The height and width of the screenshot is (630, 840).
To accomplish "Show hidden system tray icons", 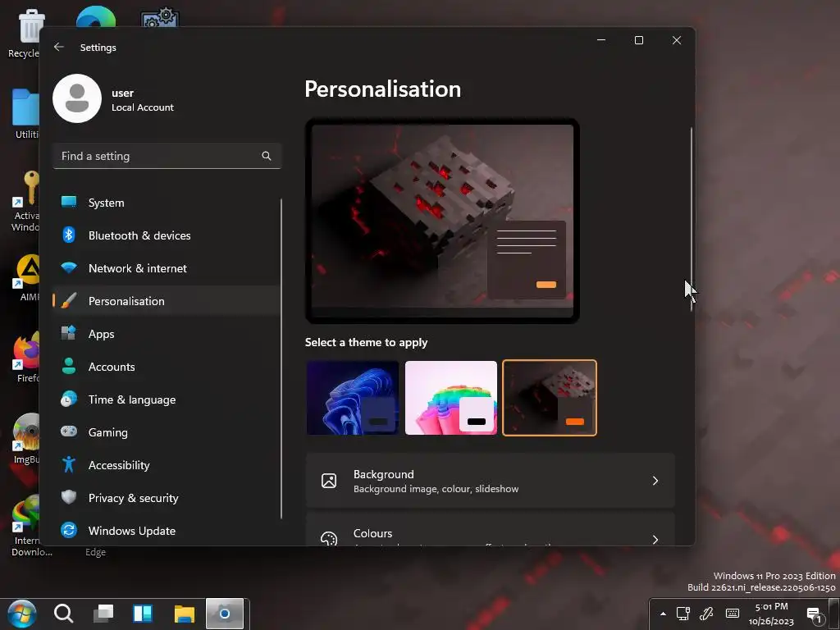I will [x=663, y=614].
